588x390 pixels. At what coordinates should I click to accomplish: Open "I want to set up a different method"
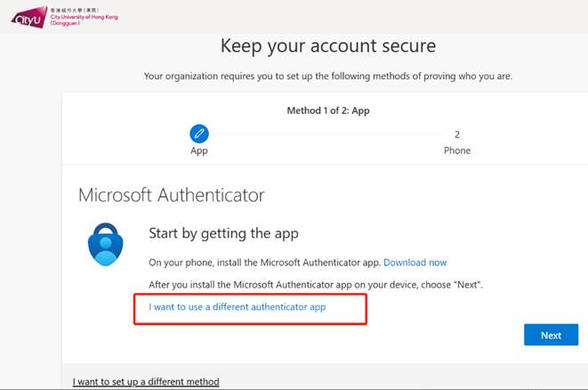pyautogui.click(x=146, y=382)
